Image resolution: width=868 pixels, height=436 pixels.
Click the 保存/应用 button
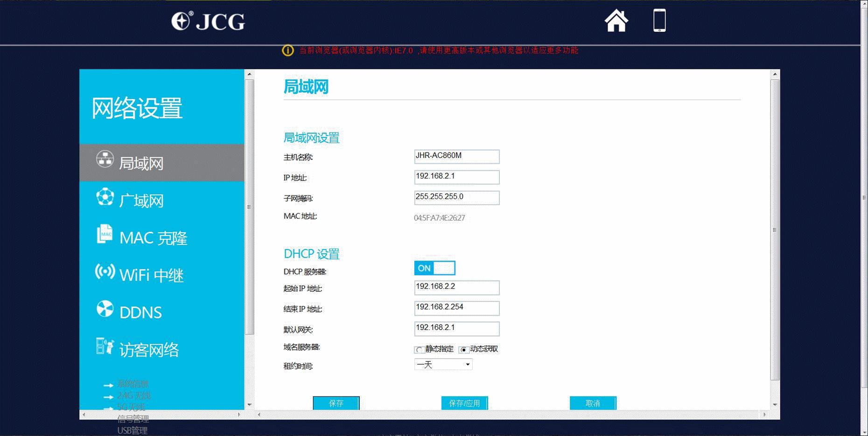coord(464,403)
